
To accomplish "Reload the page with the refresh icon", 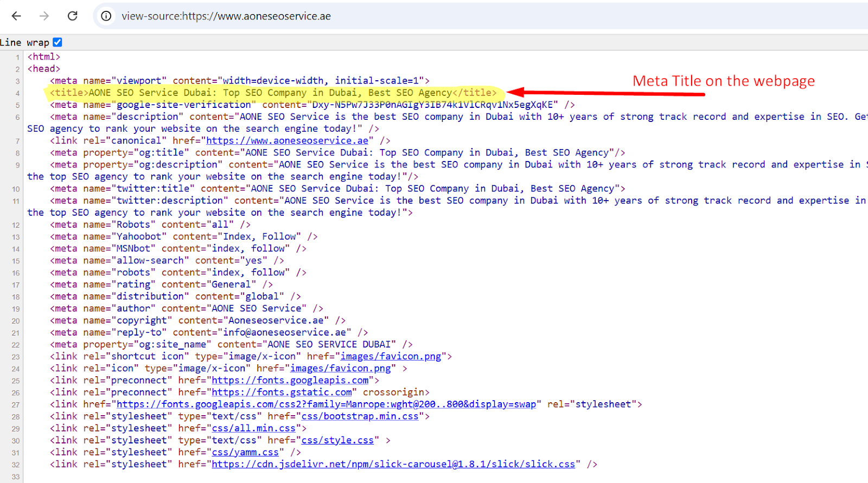I will click(72, 16).
